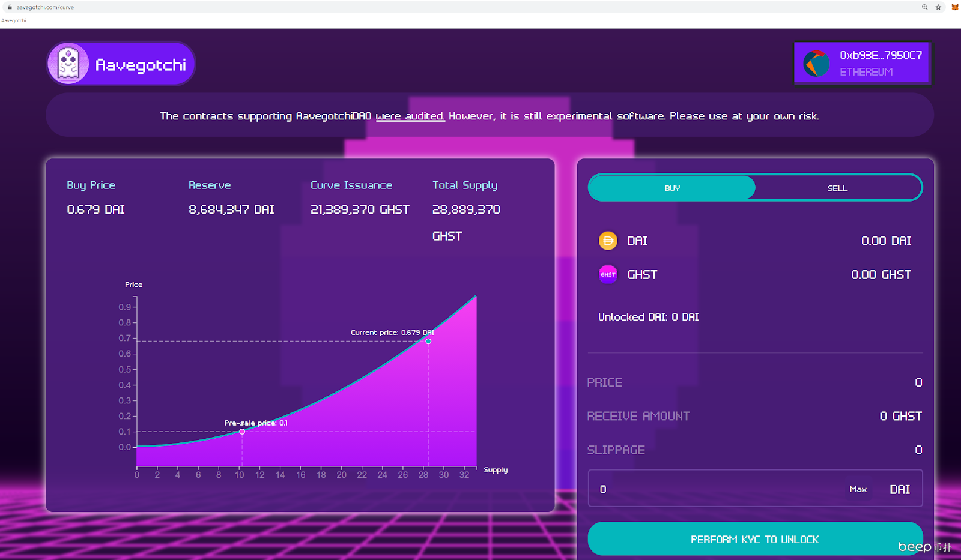Open the MetaMask fox extension icon
The width and height of the screenshot is (961, 560).
[955, 7]
